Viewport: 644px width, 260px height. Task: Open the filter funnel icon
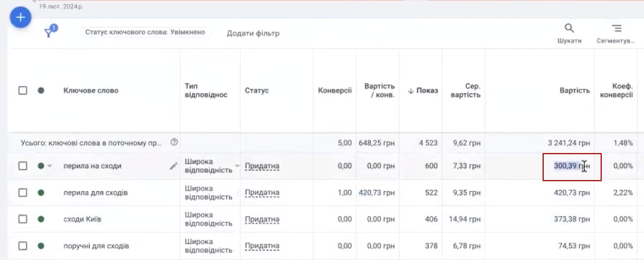[x=50, y=32]
